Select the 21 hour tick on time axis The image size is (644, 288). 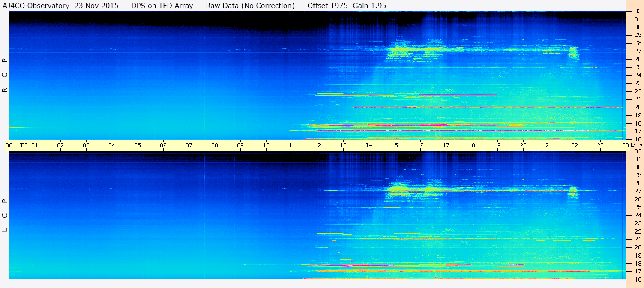[x=549, y=145]
